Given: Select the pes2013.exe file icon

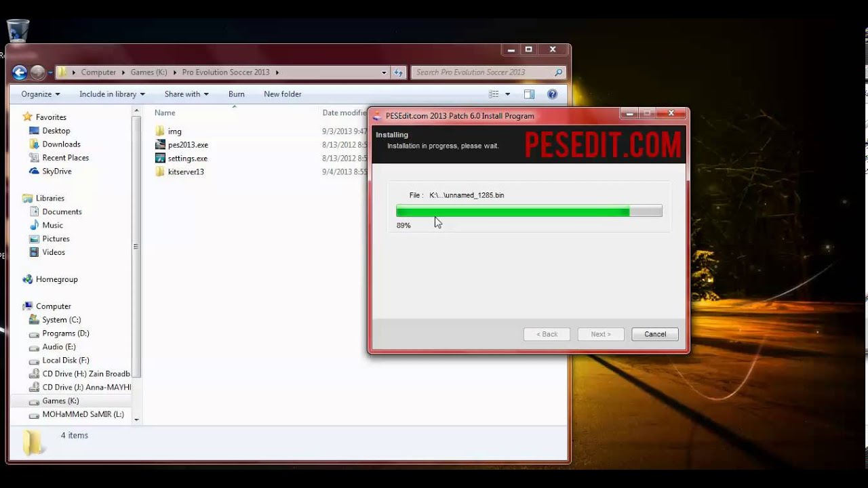Looking at the screenshot, I should pos(160,144).
